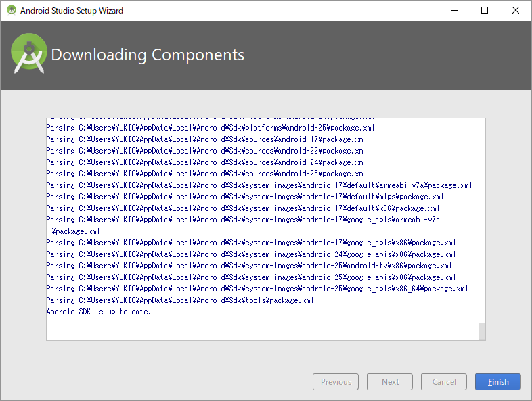
Task: Click the "Downloading Components" heading
Action: pyautogui.click(x=148, y=55)
